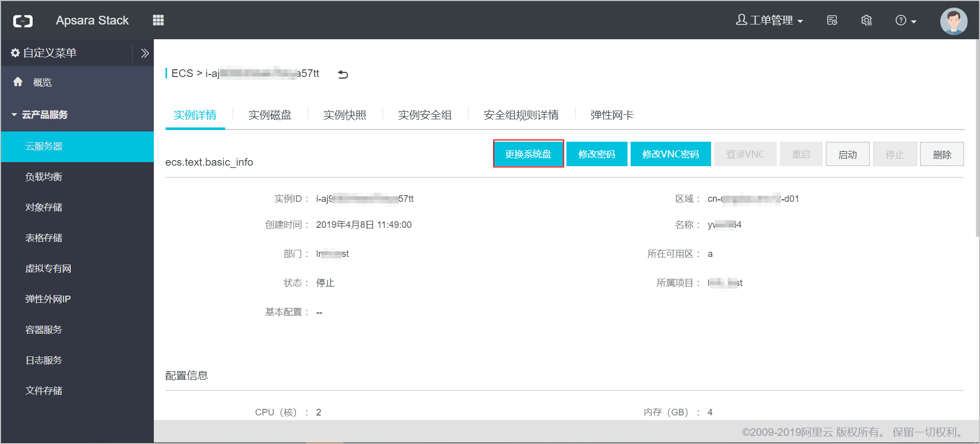Click the task list icon in header

pyautogui.click(x=832, y=20)
